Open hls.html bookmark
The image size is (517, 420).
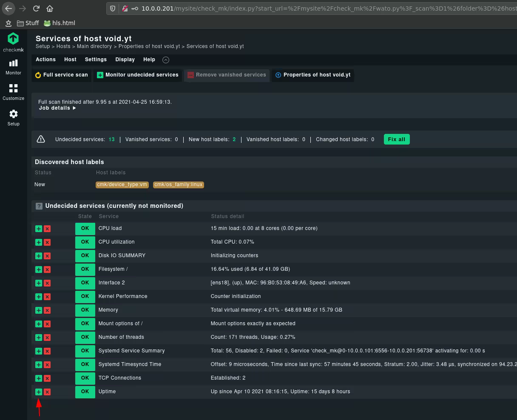pyautogui.click(x=60, y=23)
